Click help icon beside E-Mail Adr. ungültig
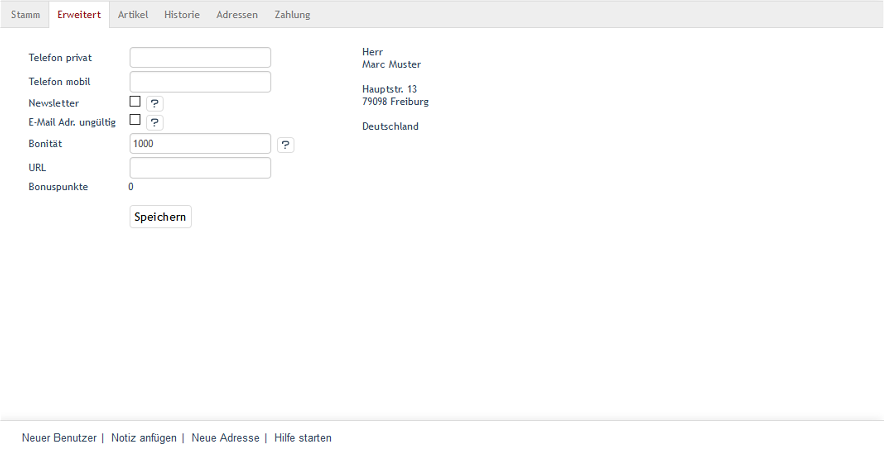 pyautogui.click(x=155, y=122)
